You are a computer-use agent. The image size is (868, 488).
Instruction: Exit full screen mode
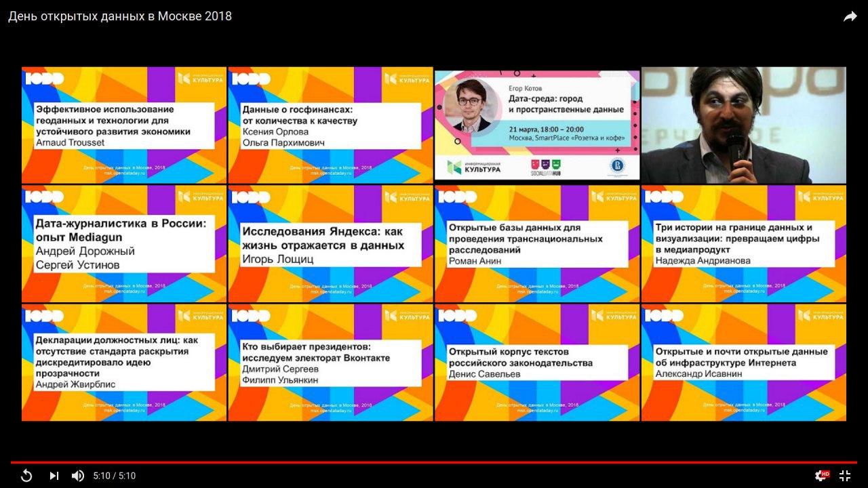845,476
